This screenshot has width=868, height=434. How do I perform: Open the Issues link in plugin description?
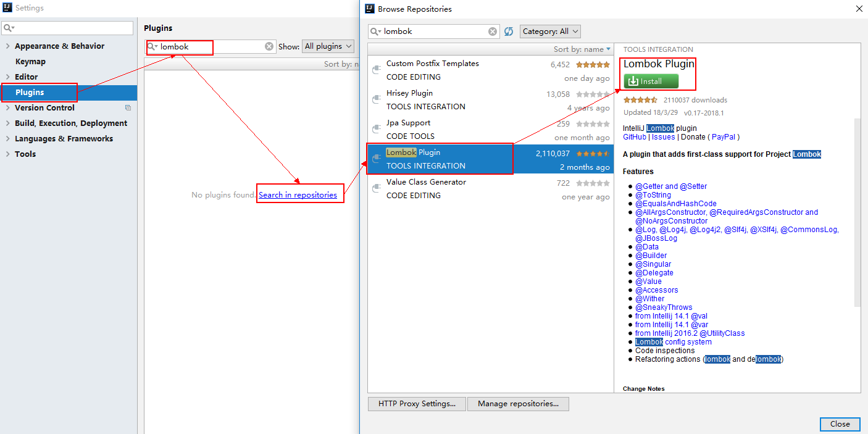coord(664,137)
